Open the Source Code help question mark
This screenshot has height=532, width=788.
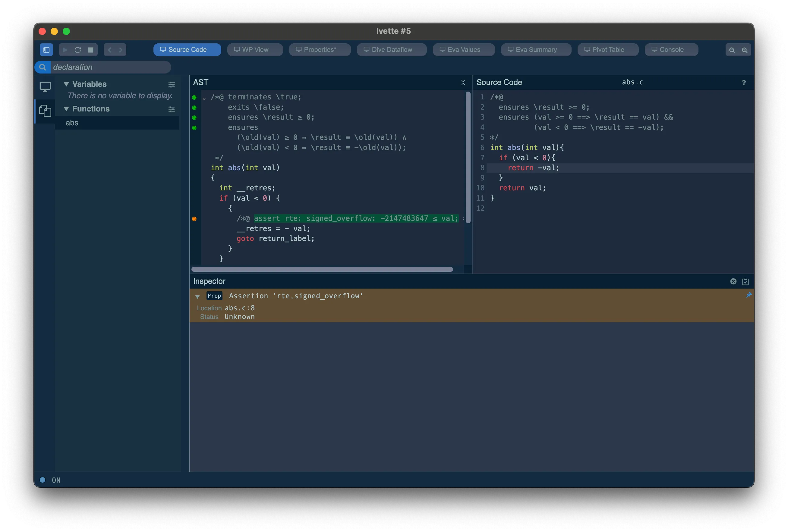[x=744, y=83]
